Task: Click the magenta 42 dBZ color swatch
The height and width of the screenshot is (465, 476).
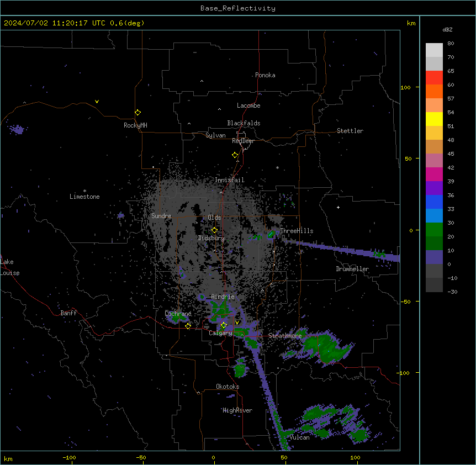Action: tap(434, 174)
